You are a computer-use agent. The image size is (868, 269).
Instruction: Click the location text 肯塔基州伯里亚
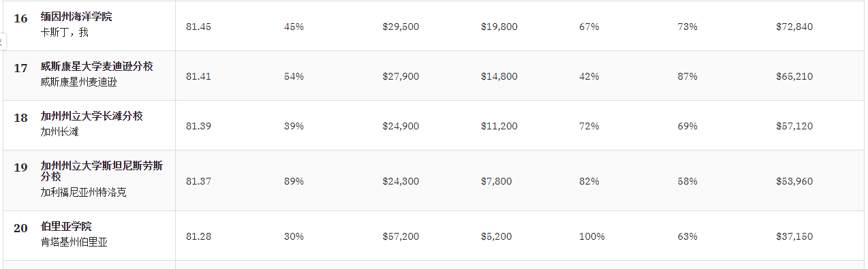[74, 242]
